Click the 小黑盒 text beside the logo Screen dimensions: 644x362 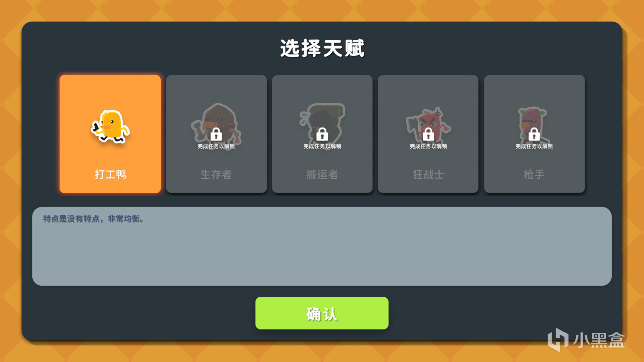click(599, 340)
